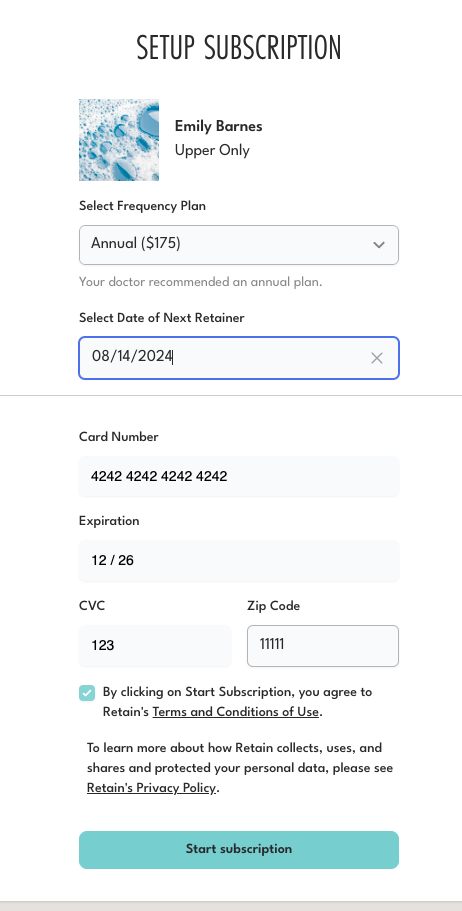462x911 pixels.
Task: Focus the Card Number field
Action: [239, 476]
